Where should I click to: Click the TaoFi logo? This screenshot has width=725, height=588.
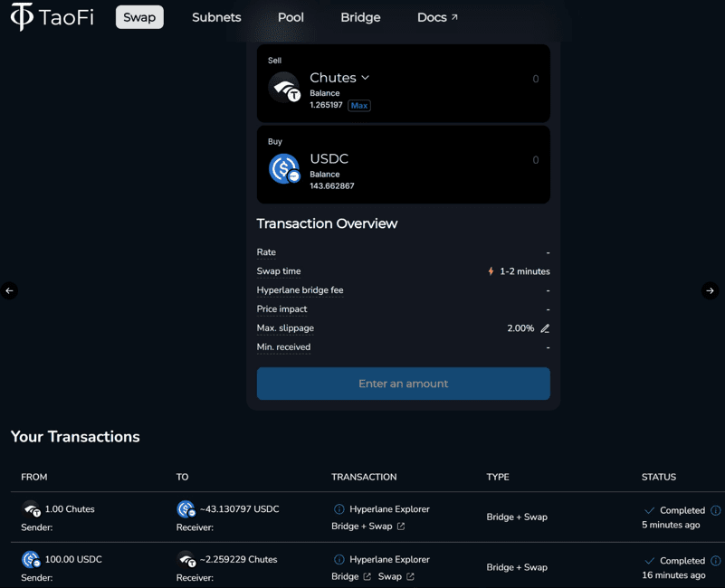52,17
